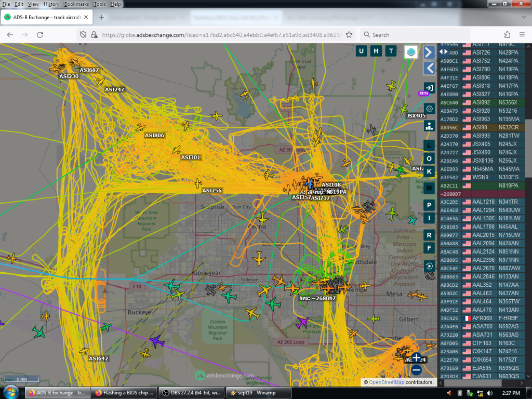Click the site security padlock icon
This screenshot has height=399, width=532.
click(x=95, y=35)
